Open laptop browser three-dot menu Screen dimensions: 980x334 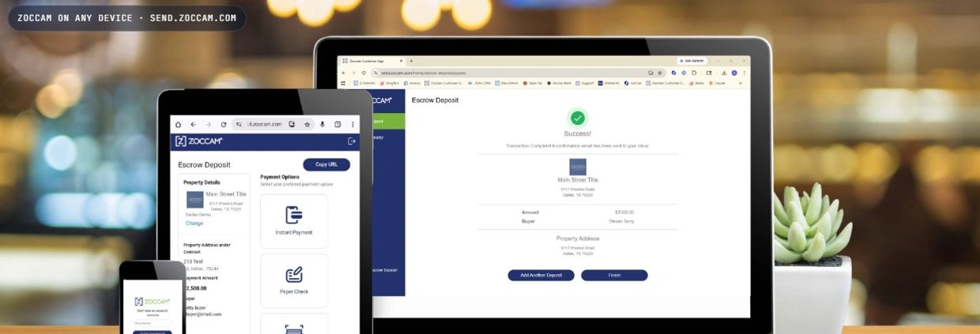(744, 73)
